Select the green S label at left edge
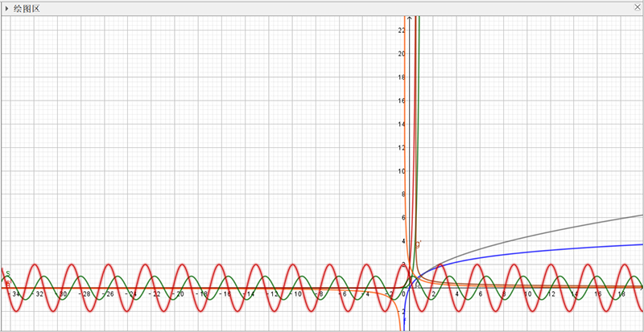This screenshot has width=644, height=332. 8,274
